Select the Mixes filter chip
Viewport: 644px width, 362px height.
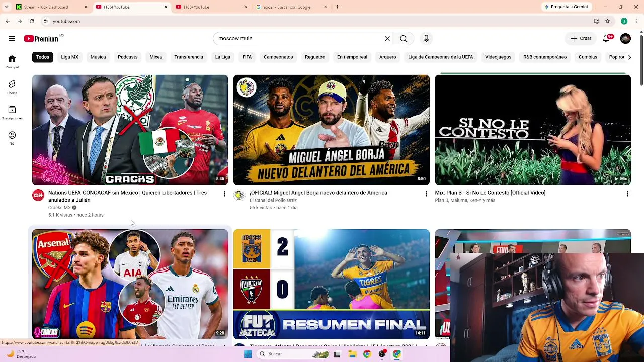pyautogui.click(x=156, y=57)
